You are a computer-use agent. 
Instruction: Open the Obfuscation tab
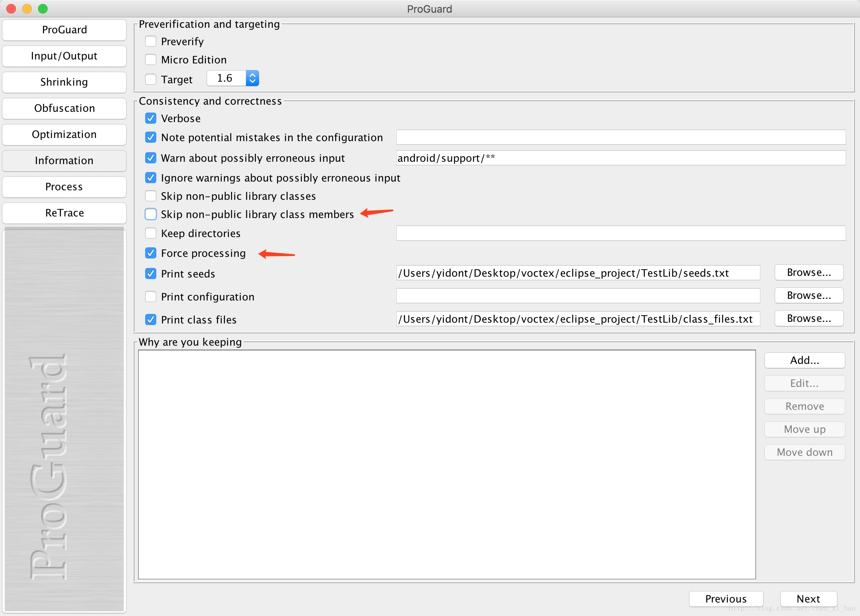(x=64, y=108)
